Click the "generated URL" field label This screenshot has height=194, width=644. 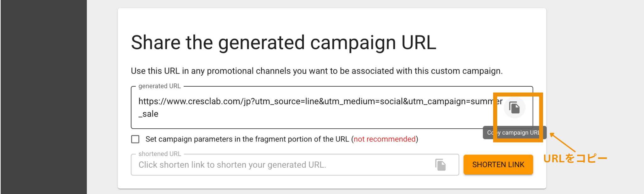coord(159,86)
